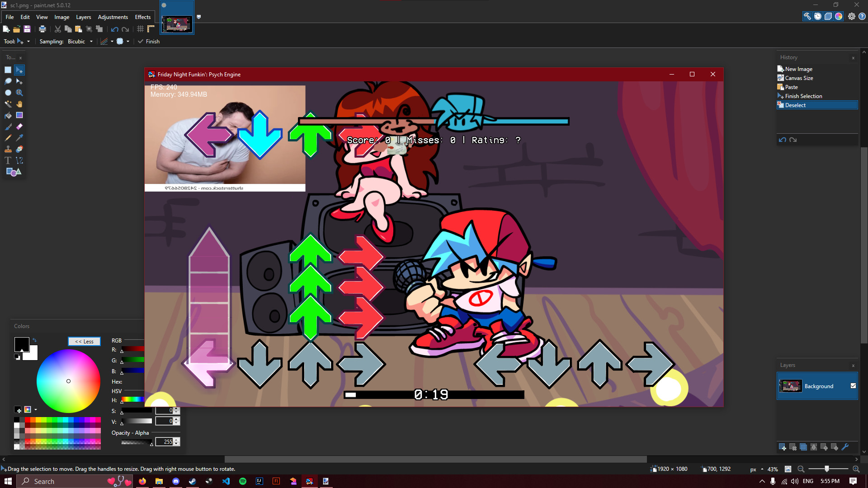Select the Pencil tool
Screen dimensions: 868x488
coord(8,138)
